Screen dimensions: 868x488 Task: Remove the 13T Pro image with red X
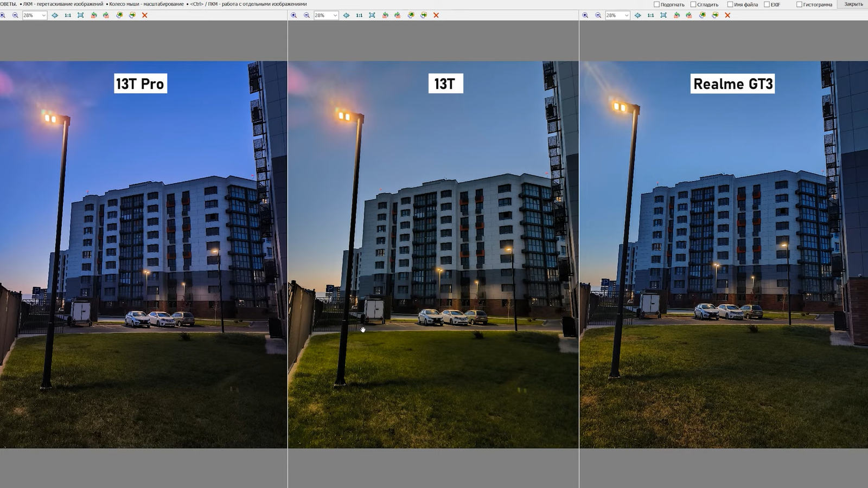(145, 15)
